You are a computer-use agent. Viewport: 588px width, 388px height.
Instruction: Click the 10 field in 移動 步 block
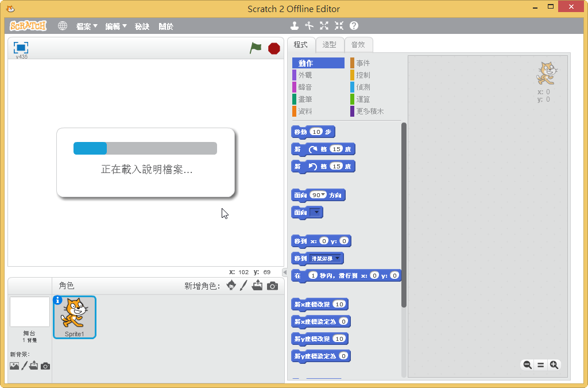tap(316, 132)
